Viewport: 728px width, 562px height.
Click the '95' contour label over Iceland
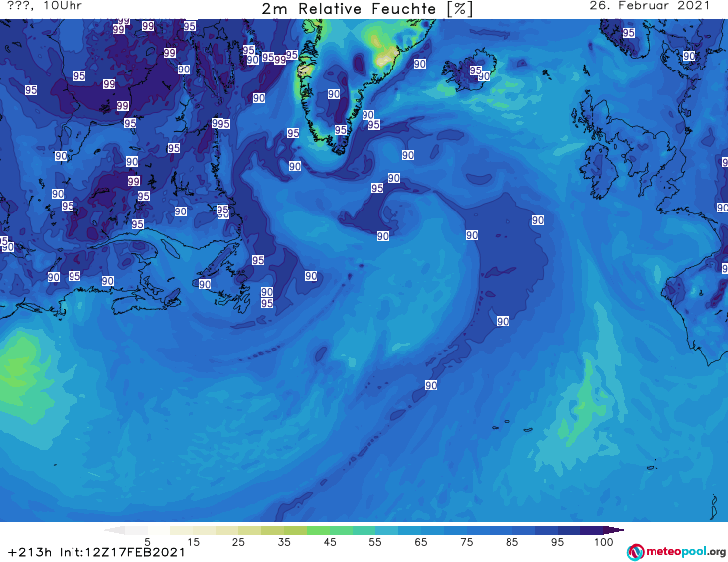(475, 70)
